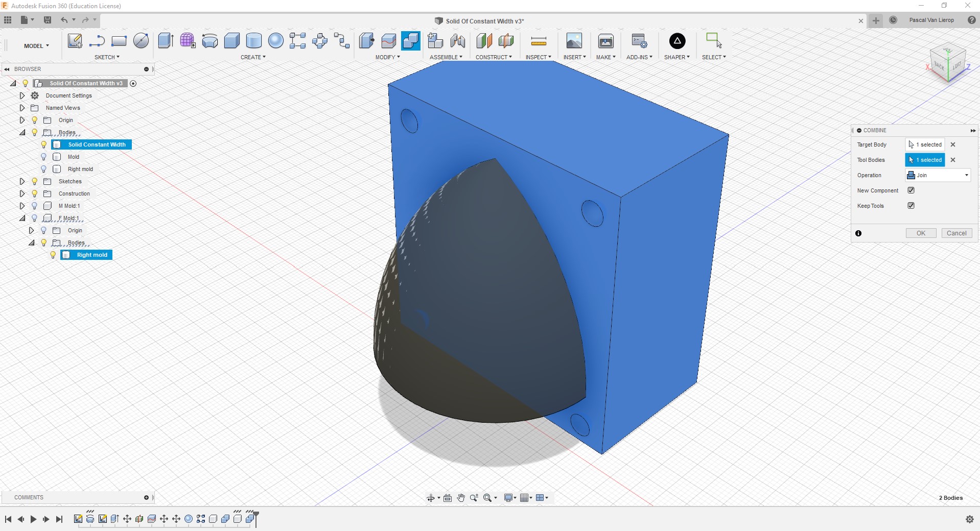Select the Extrude tool
The width and height of the screenshot is (980, 531).
tap(166, 41)
